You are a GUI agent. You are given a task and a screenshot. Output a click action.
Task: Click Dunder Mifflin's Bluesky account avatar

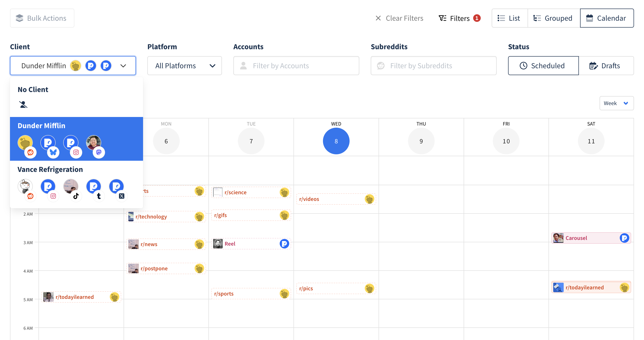tap(48, 143)
